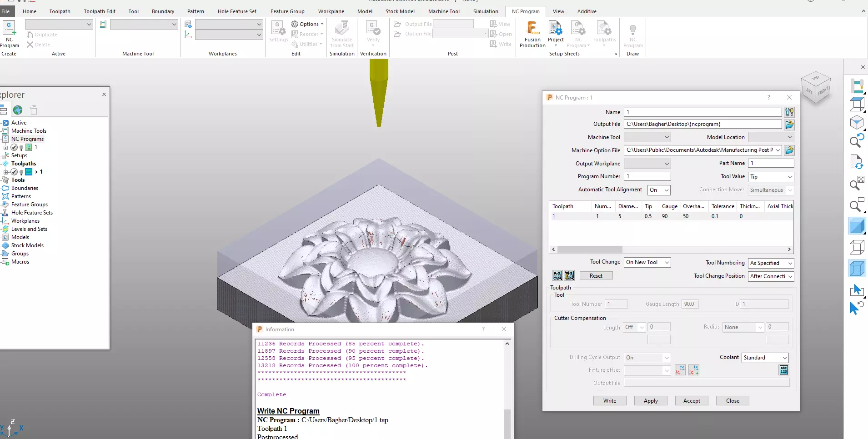Click the Apply button
Screen dimensions: 868x439
click(x=651, y=401)
